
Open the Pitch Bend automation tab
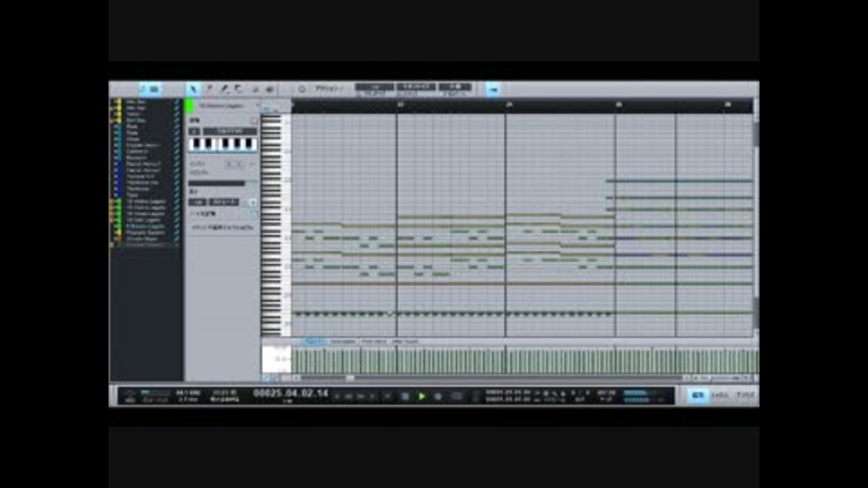point(374,342)
